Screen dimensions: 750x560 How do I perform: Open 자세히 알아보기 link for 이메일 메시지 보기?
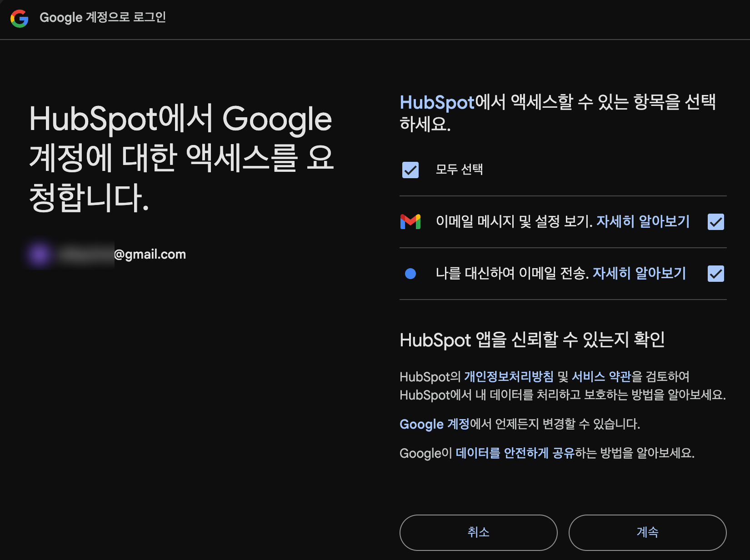643,222
